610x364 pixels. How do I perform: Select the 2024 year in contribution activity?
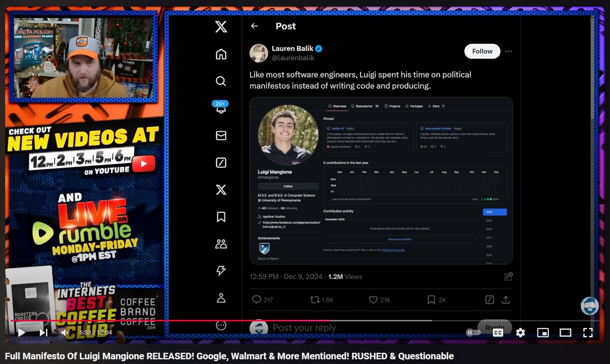(x=494, y=212)
